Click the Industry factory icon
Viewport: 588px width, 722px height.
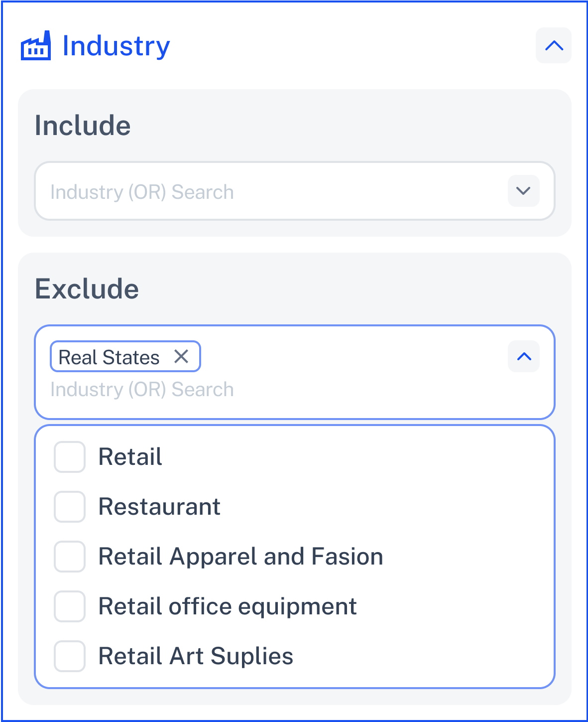35,46
